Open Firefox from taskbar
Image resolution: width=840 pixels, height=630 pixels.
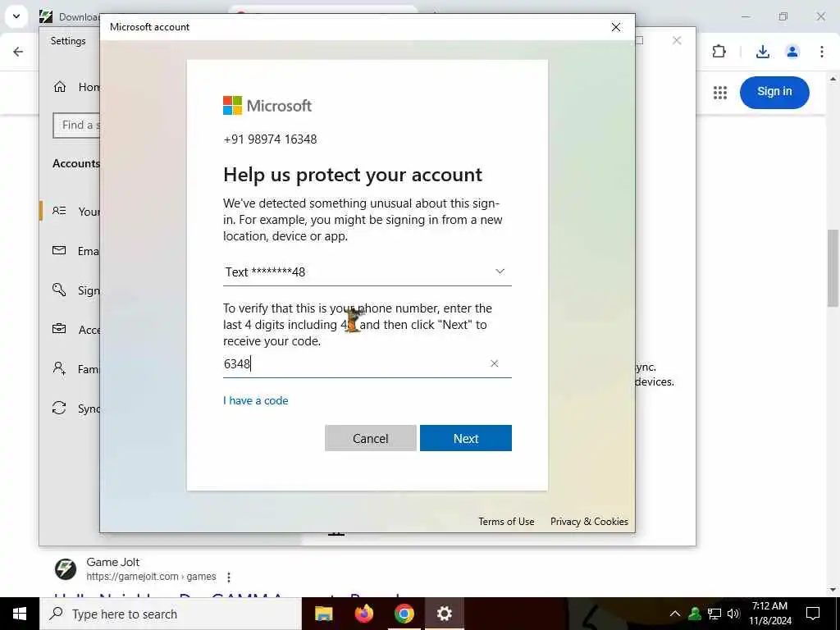pos(363,614)
